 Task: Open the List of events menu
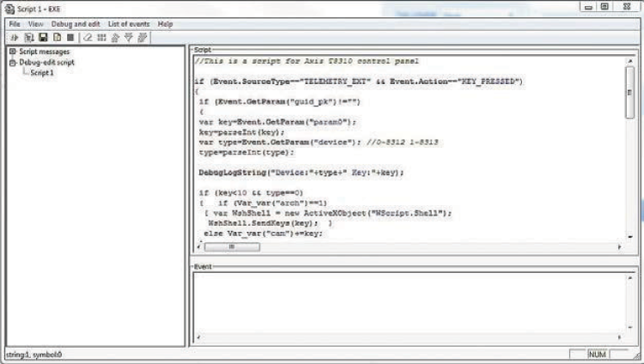127,24
